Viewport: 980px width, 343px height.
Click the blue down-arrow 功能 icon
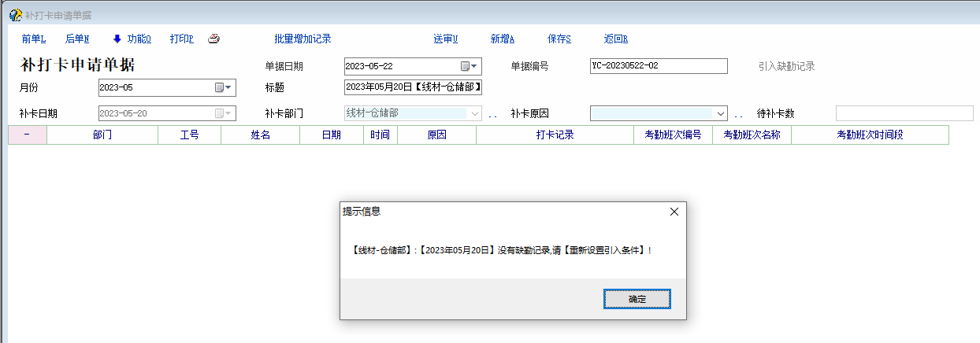point(117,39)
